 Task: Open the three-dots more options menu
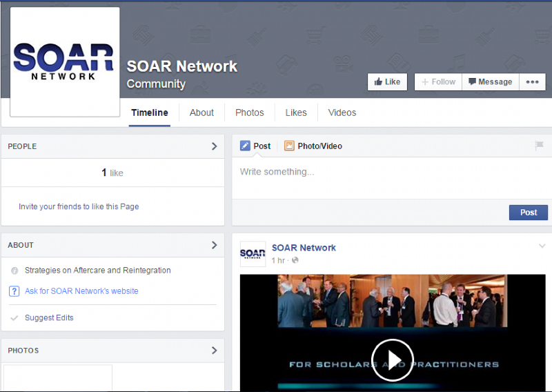[532, 82]
